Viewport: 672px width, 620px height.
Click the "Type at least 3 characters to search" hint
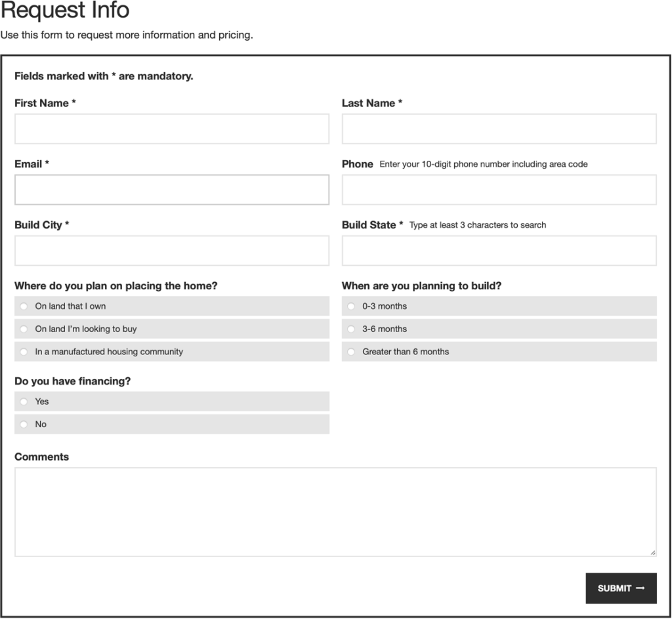(478, 226)
